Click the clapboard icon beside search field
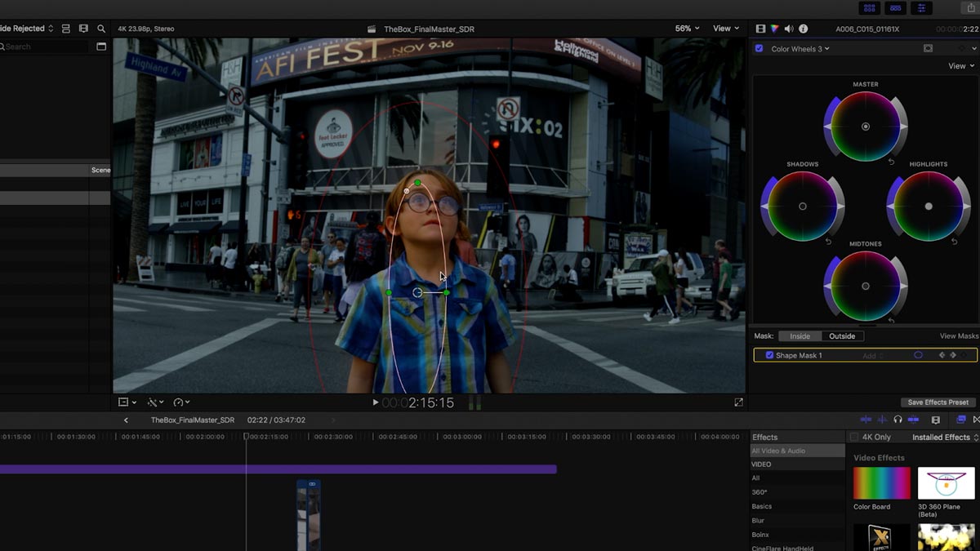 (x=101, y=47)
